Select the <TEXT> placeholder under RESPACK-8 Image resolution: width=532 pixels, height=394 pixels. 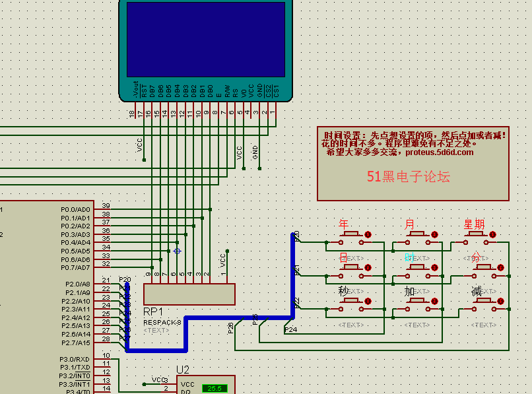click(x=156, y=330)
